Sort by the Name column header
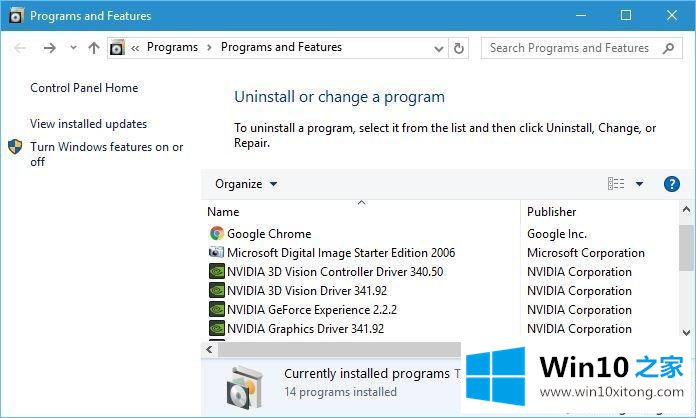The width and height of the screenshot is (696, 418). pyautogui.click(x=223, y=212)
